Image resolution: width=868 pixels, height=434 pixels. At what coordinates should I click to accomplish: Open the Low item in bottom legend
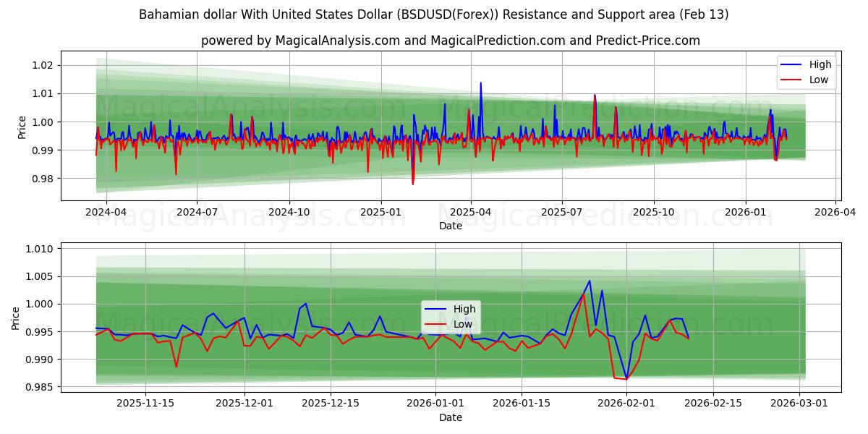[x=463, y=324]
